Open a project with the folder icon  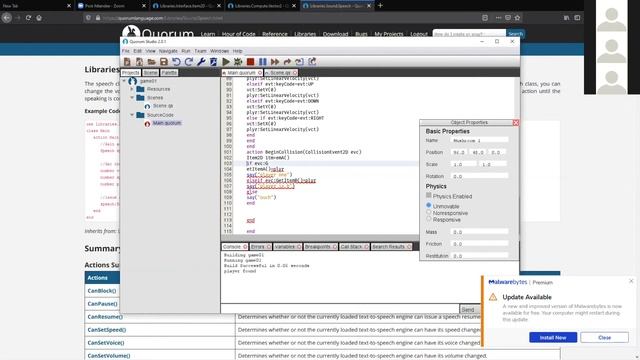[151, 62]
